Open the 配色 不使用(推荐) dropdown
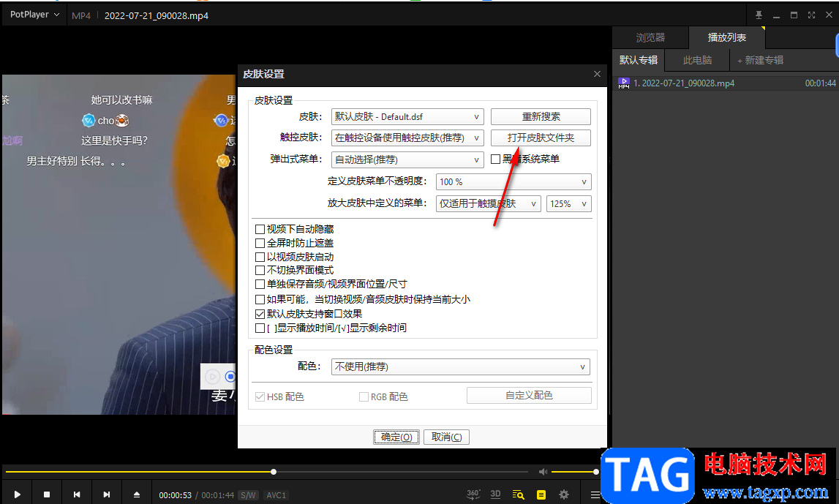The height and width of the screenshot is (504, 839). tap(461, 366)
